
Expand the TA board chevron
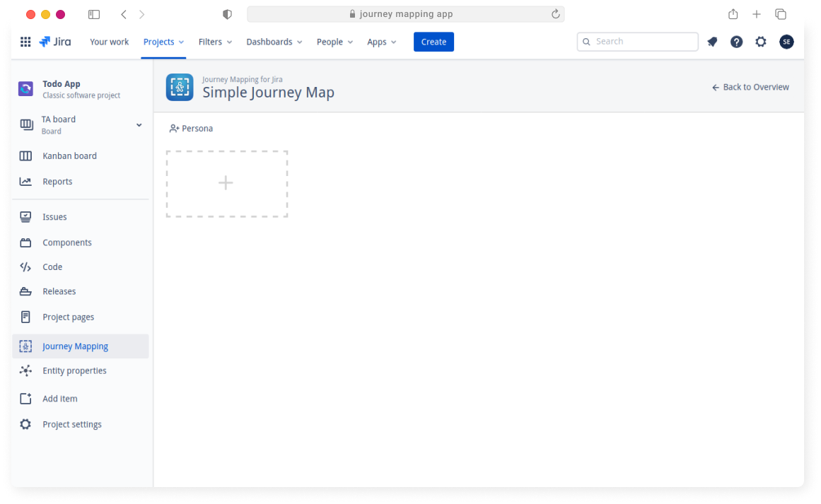tap(139, 125)
